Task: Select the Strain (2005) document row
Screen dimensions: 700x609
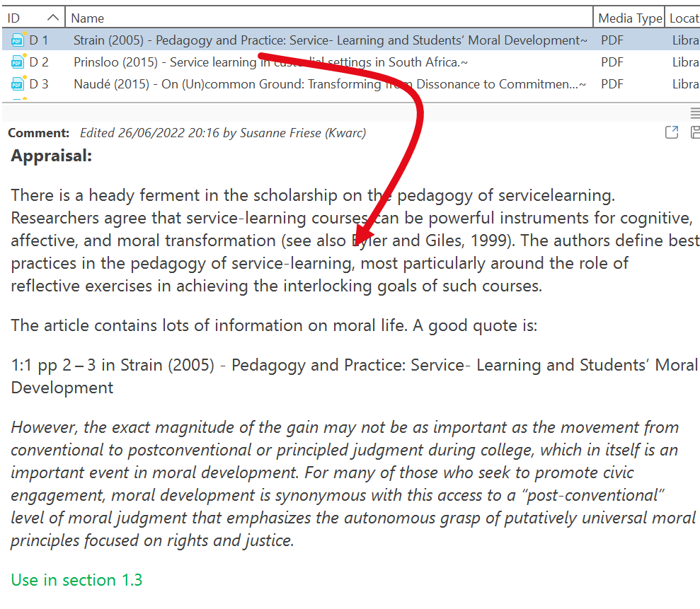Action: [330, 41]
